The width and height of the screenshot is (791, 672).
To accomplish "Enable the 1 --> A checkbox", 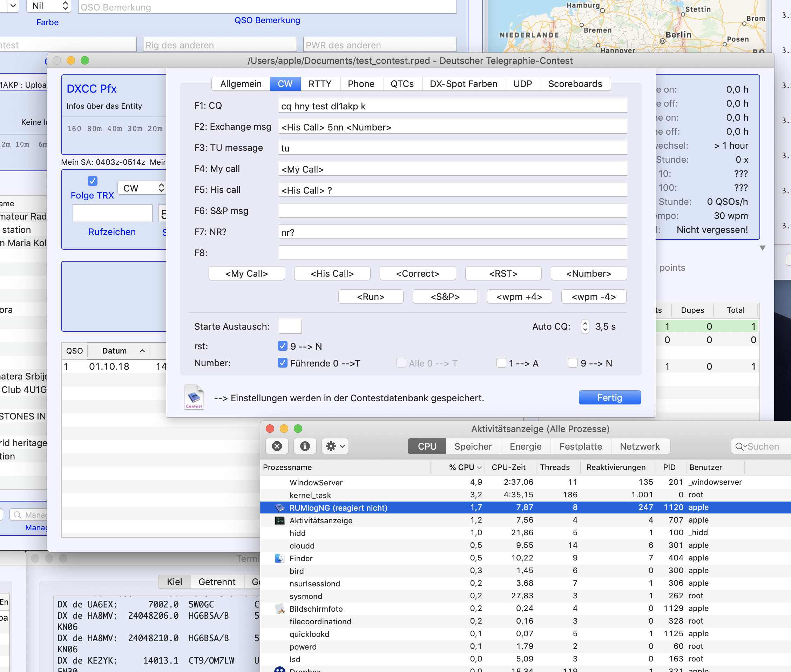I will 501,363.
